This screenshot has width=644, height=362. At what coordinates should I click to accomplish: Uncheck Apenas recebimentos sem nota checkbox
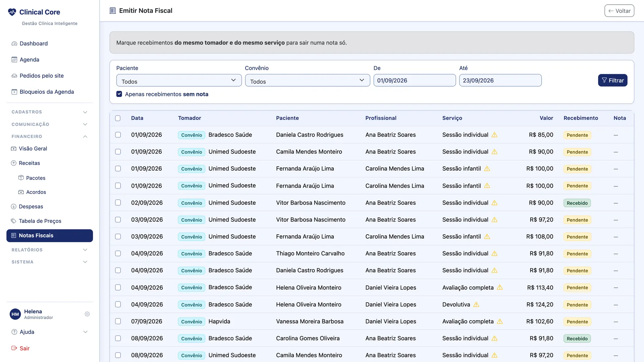point(119,94)
